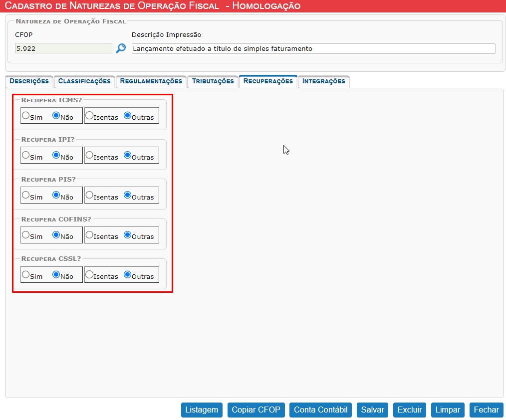Click the Excluir button
The width and height of the screenshot is (506, 420).
[x=410, y=410]
